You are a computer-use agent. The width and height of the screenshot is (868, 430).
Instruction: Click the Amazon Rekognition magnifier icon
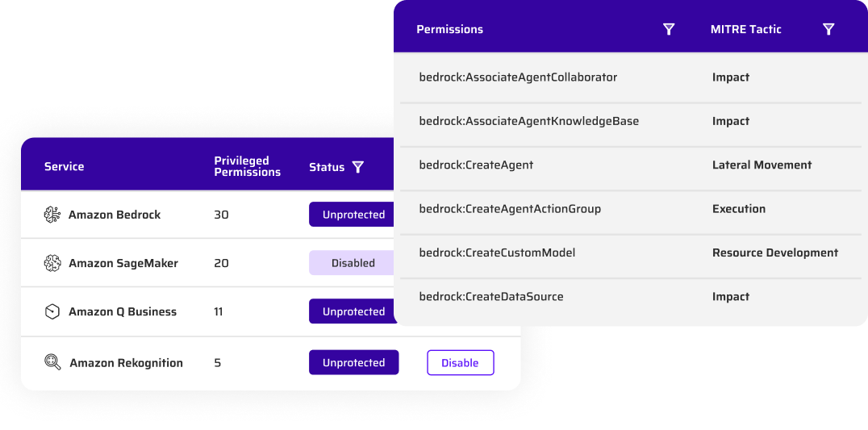pyautogui.click(x=52, y=362)
